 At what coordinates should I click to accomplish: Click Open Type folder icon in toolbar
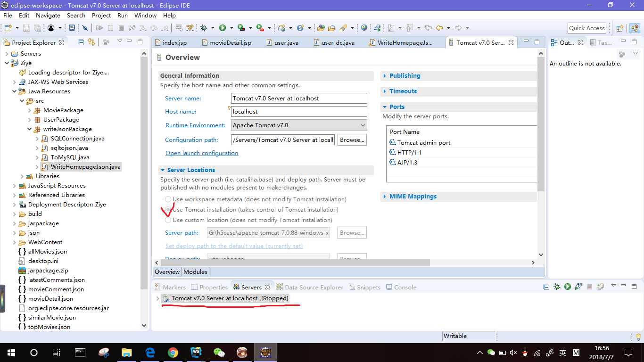pos(321,28)
